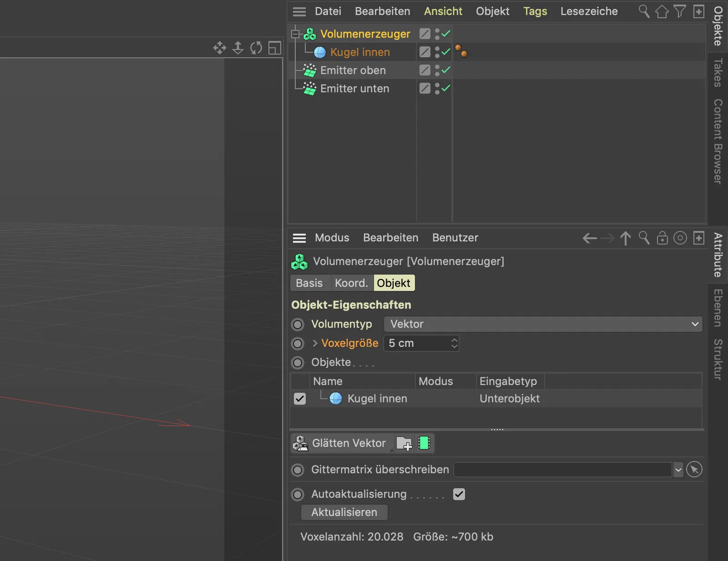The width and height of the screenshot is (728, 561).
Task: Open new Attribute Manager panel icon
Action: click(699, 238)
